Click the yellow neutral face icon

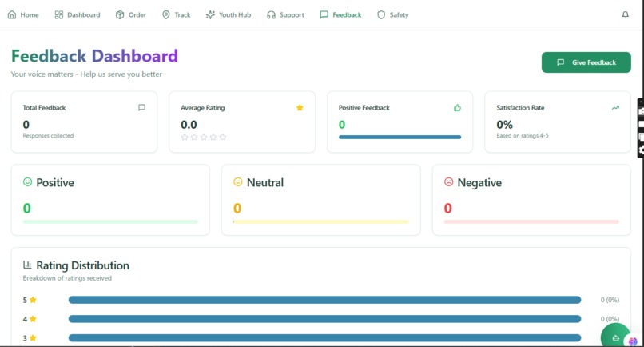[238, 181]
